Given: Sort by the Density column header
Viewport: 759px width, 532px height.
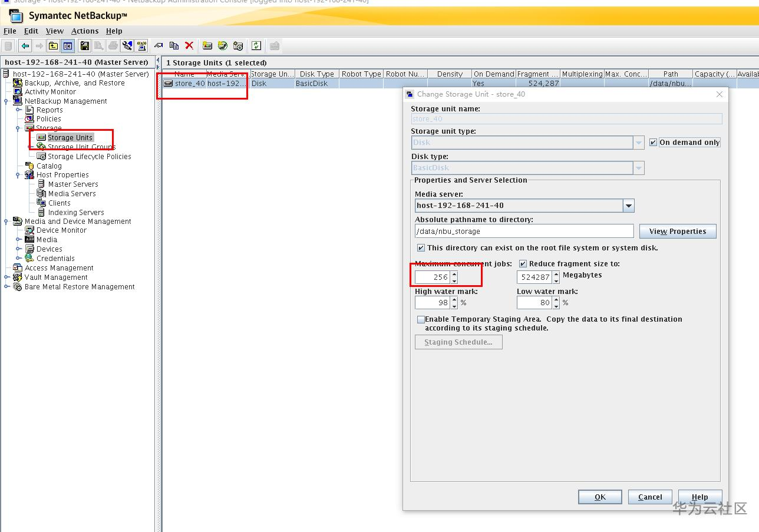Looking at the screenshot, I should point(450,74).
